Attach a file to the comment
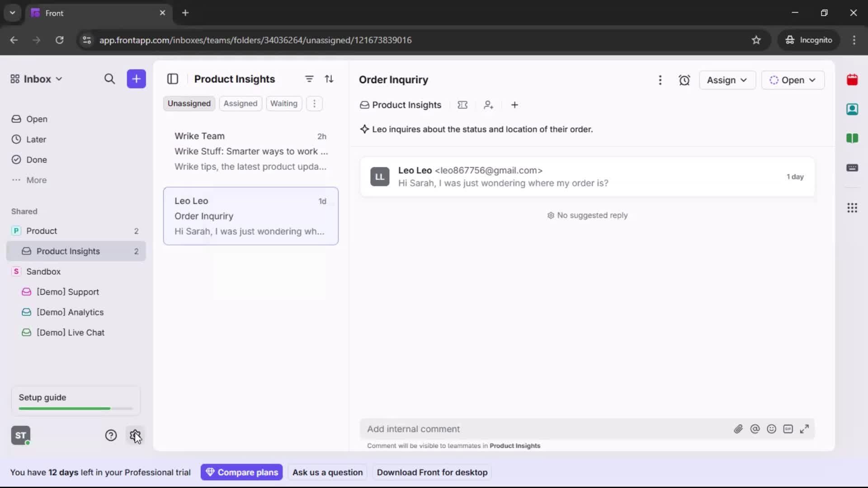This screenshot has height=488, width=868. point(738,429)
